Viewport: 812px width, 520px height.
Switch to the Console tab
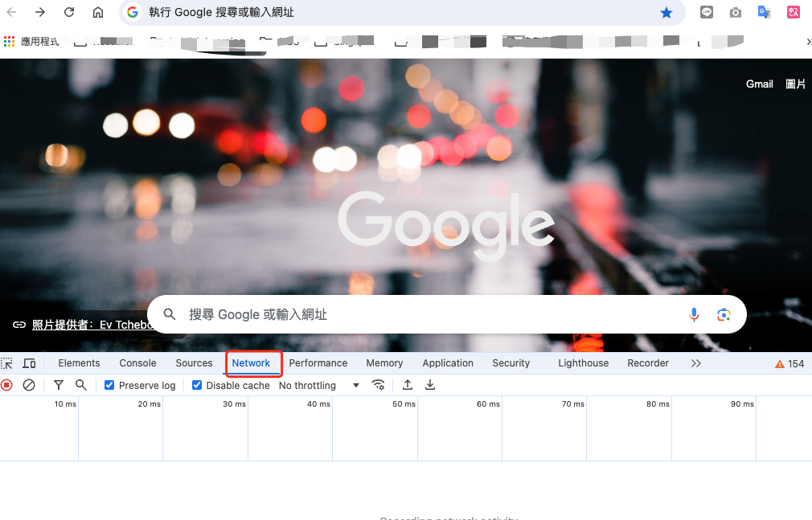pos(137,363)
